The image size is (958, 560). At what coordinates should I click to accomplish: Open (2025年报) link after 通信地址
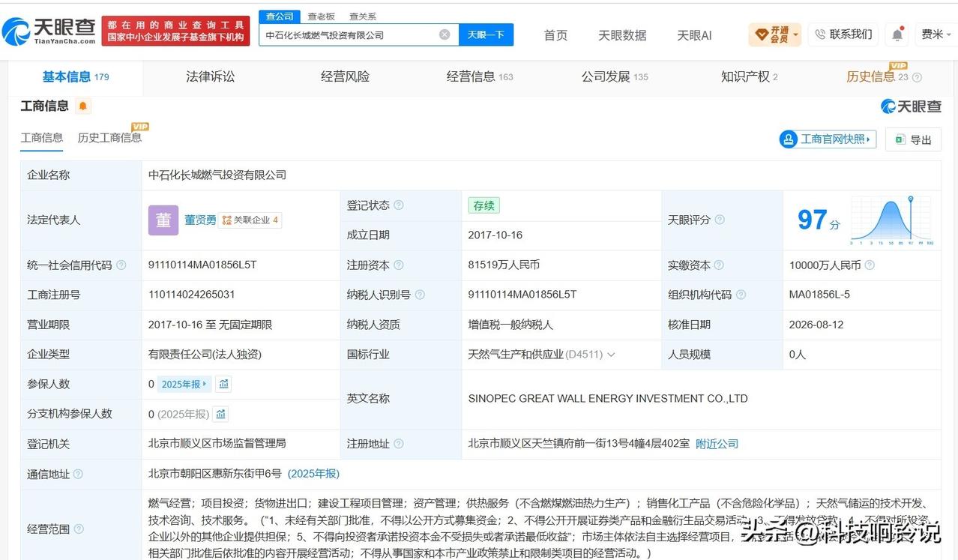click(x=314, y=474)
